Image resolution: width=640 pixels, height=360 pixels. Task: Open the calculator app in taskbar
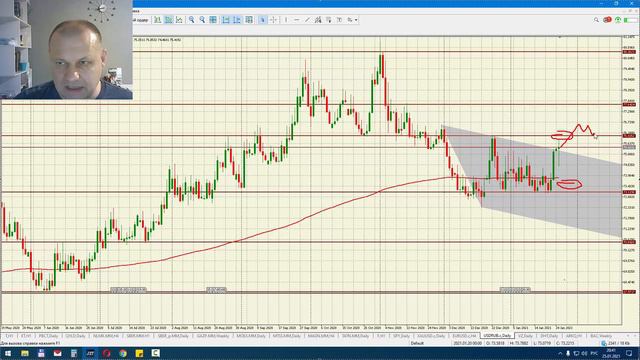pos(74,353)
